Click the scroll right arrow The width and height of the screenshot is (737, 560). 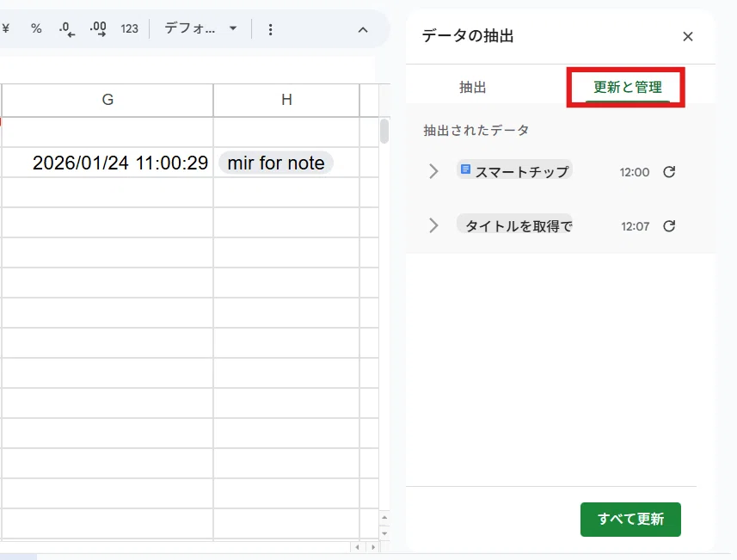click(x=373, y=547)
